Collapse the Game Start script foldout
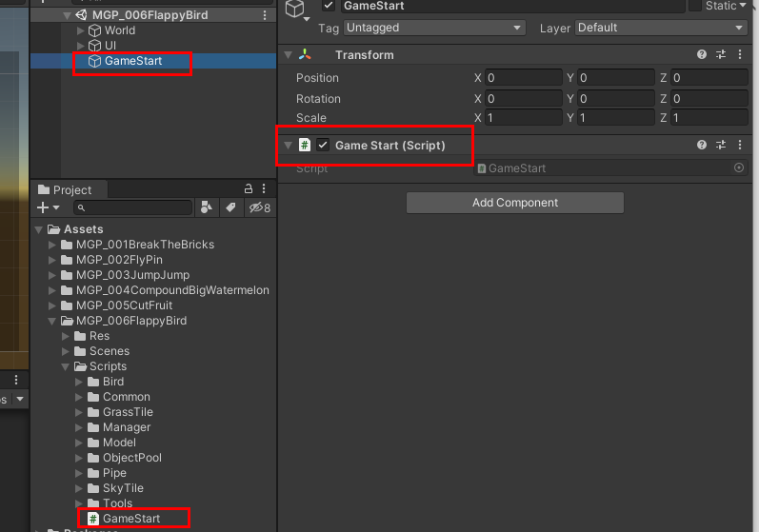Screen dimensions: 759x532 (x=288, y=145)
